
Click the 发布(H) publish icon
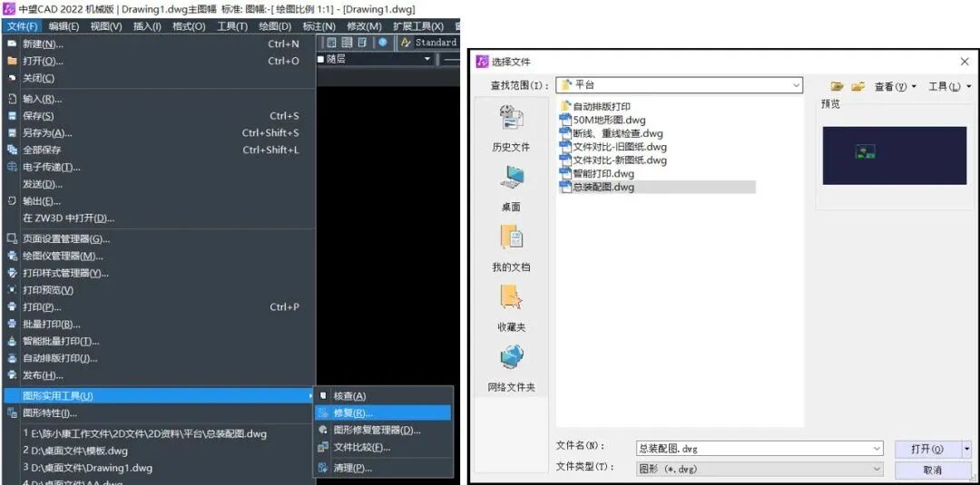[x=12, y=375]
